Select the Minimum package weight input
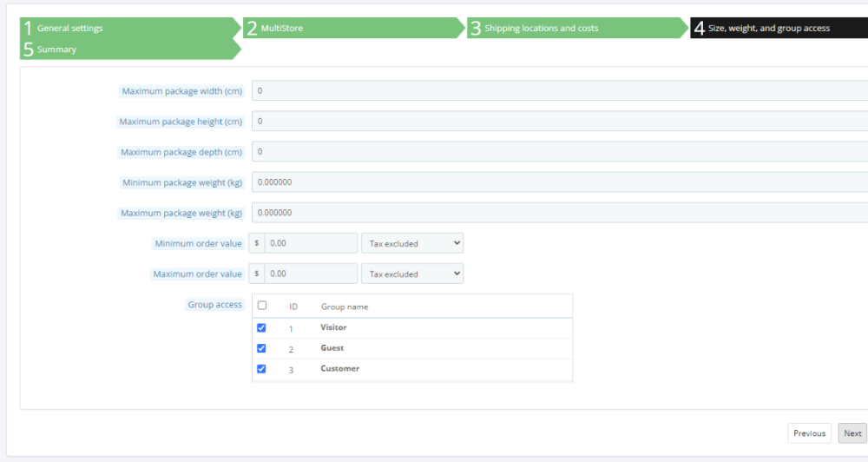Screen dimensions: 868x462 (x=559, y=182)
